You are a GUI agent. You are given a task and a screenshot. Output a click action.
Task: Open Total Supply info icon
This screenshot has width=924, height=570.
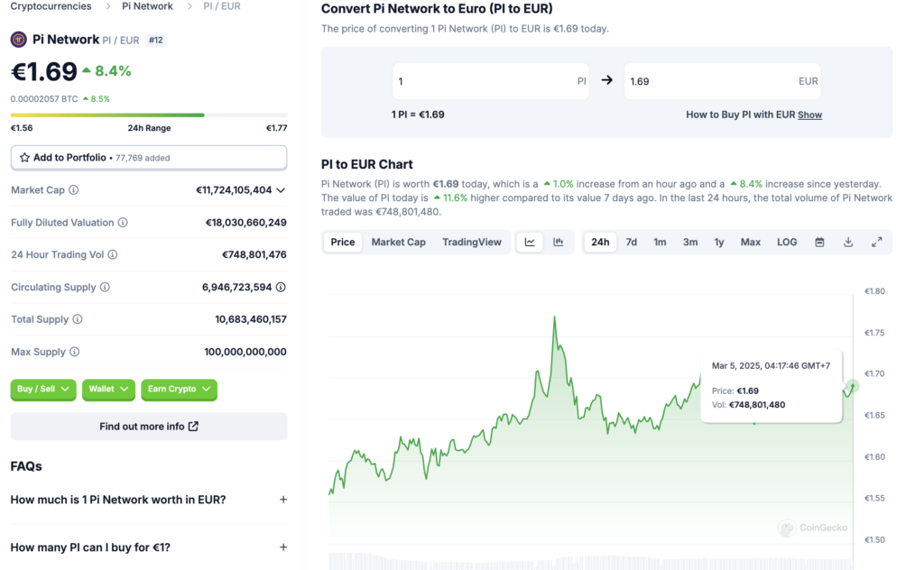(x=78, y=319)
